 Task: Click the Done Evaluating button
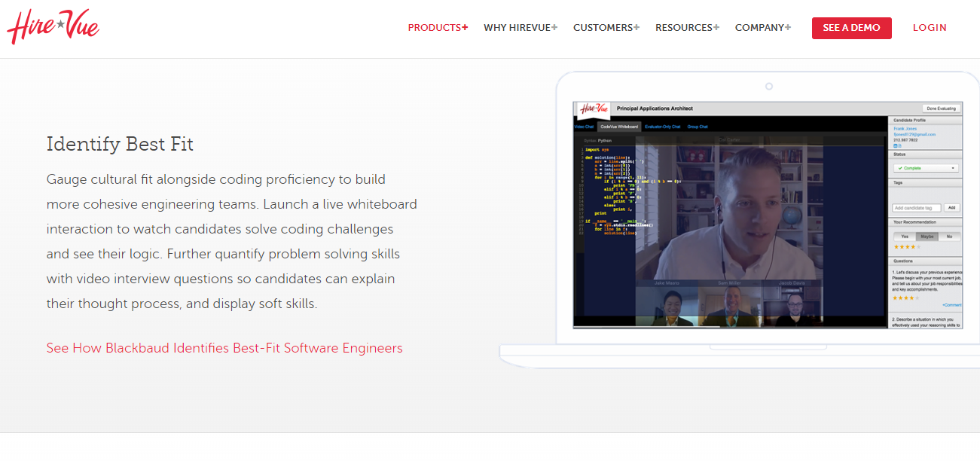[941, 108]
